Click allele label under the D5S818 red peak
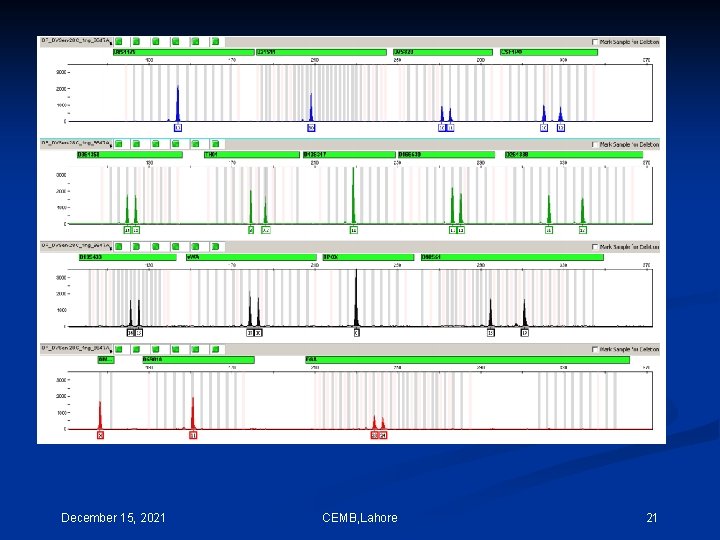The width and height of the screenshot is (720, 540). (193, 435)
